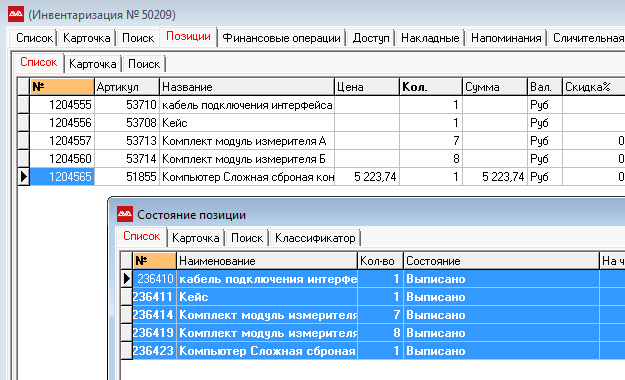
Task: Open the Накладные tab
Action: click(x=430, y=38)
